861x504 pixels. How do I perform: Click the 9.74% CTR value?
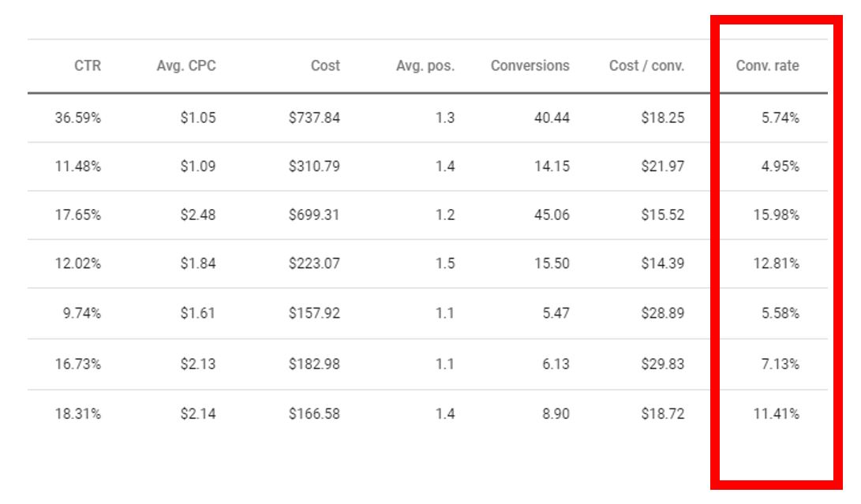point(81,313)
